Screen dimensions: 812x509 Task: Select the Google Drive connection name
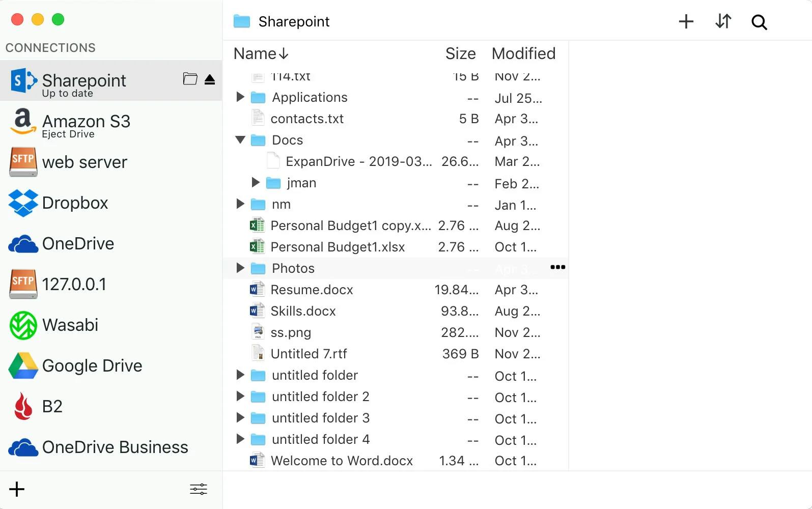pos(92,365)
